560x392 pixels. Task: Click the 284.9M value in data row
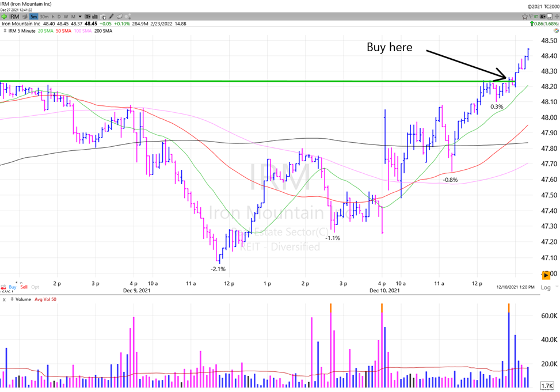pyautogui.click(x=140, y=24)
